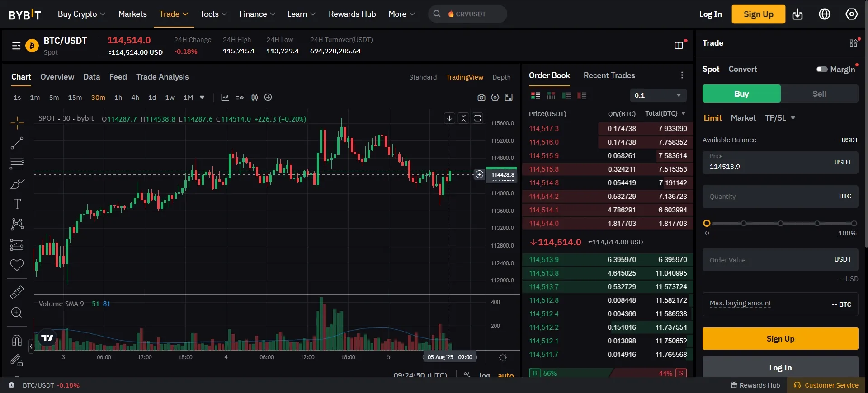Select the Market order tab

coord(743,118)
